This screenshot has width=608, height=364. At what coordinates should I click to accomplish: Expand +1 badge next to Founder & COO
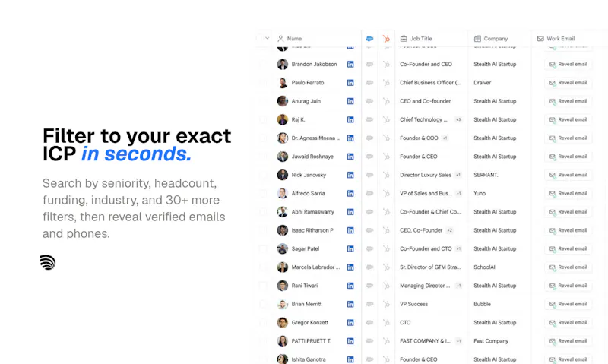pos(445,138)
